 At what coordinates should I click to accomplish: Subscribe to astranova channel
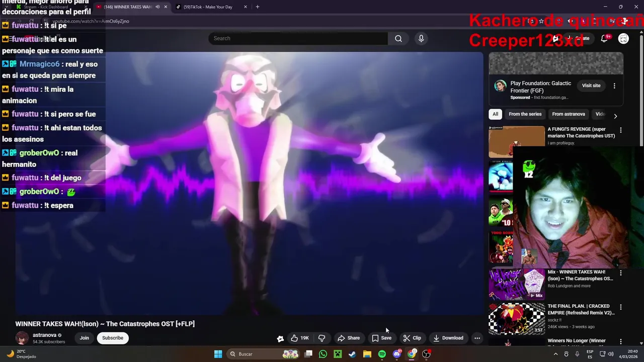click(113, 338)
